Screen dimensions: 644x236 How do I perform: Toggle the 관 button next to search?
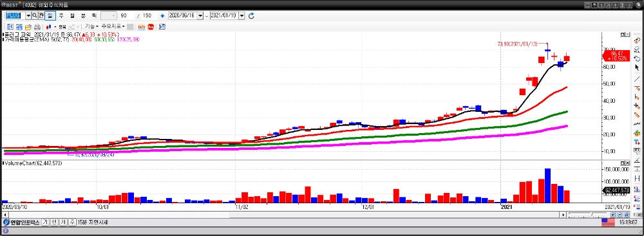[x=41, y=15]
